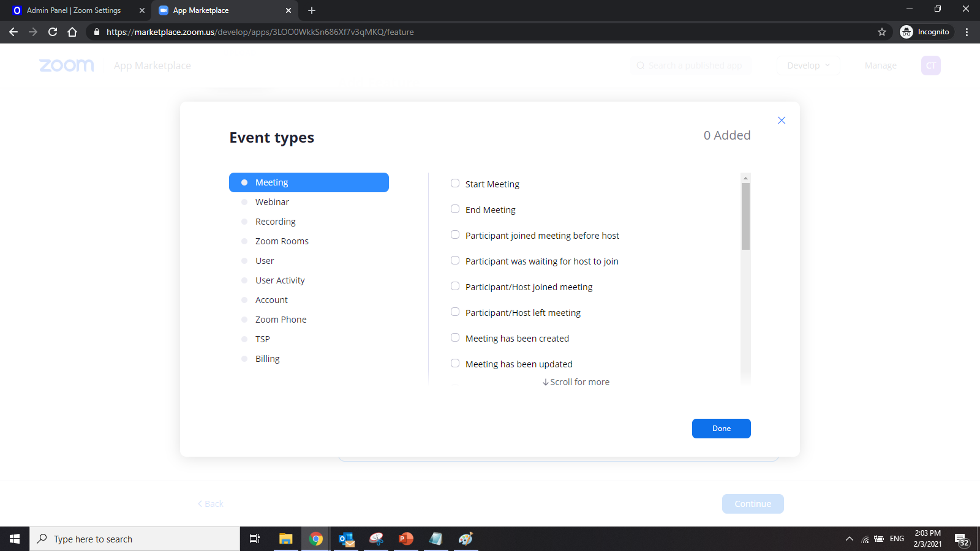The width and height of the screenshot is (980, 551).
Task: Bookmark the page with the star icon
Action: coord(881,32)
